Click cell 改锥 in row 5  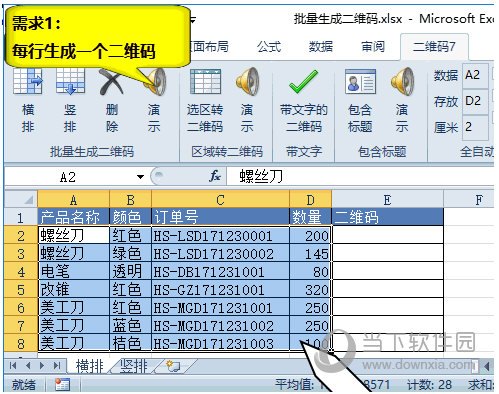point(74,289)
